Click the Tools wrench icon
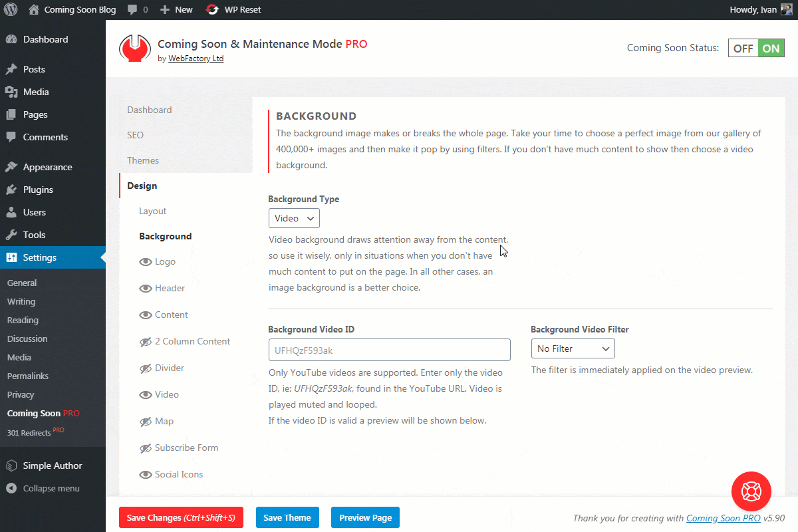798x532 pixels. point(11,235)
